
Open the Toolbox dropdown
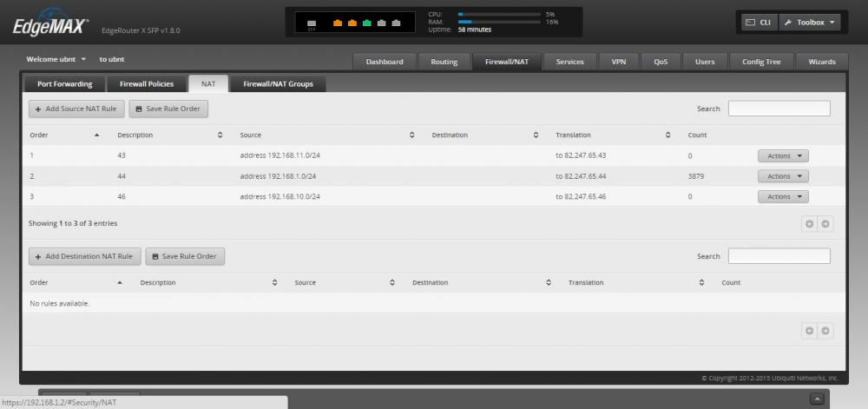click(x=809, y=22)
